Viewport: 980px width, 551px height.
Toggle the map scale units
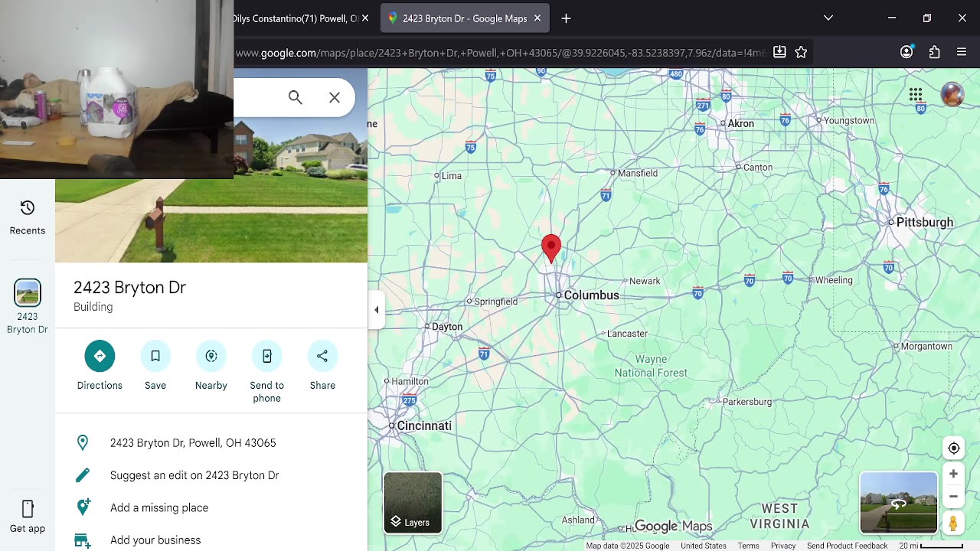(x=931, y=546)
